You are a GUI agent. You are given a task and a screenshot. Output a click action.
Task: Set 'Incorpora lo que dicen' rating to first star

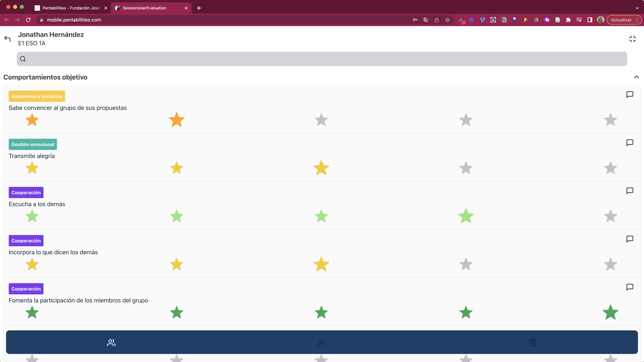(32, 264)
